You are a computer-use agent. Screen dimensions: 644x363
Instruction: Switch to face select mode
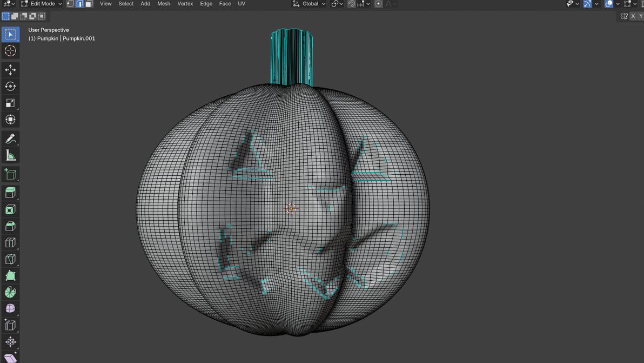coord(88,4)
